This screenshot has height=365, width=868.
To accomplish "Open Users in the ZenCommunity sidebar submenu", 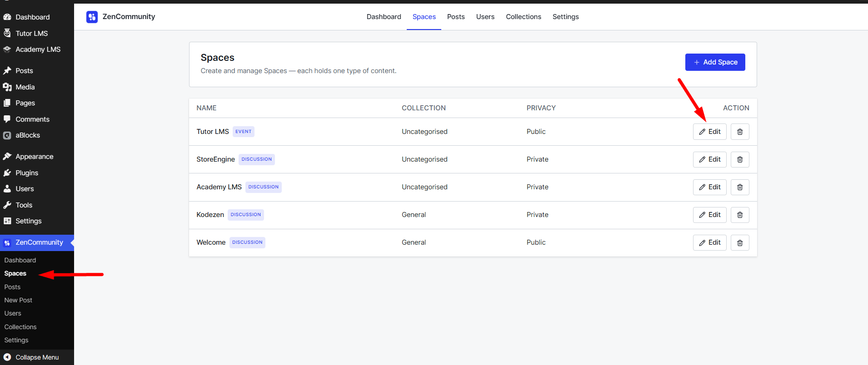I will 13,313.
